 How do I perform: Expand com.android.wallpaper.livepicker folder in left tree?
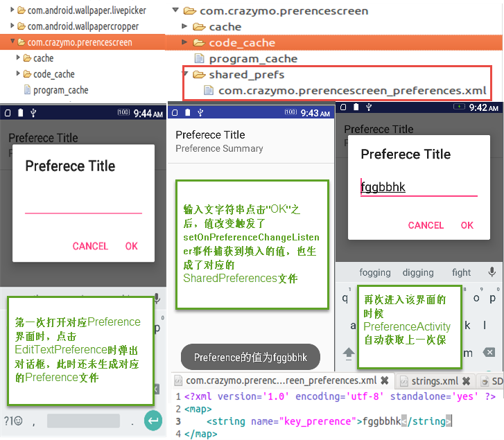[x=12, y=10]
